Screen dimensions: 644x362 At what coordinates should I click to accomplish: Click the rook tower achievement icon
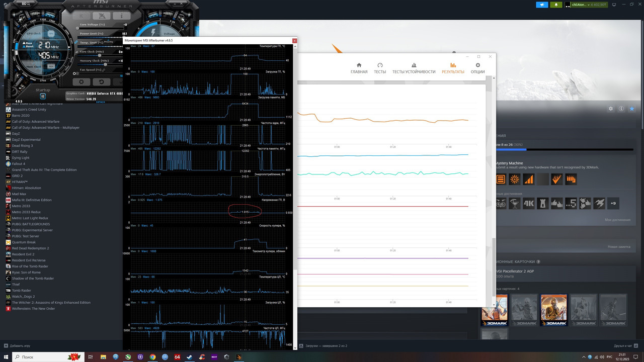click(x=543, y=203)
